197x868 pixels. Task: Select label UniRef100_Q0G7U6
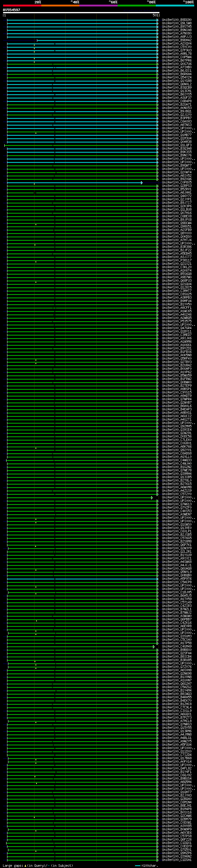tap(177, 64)
